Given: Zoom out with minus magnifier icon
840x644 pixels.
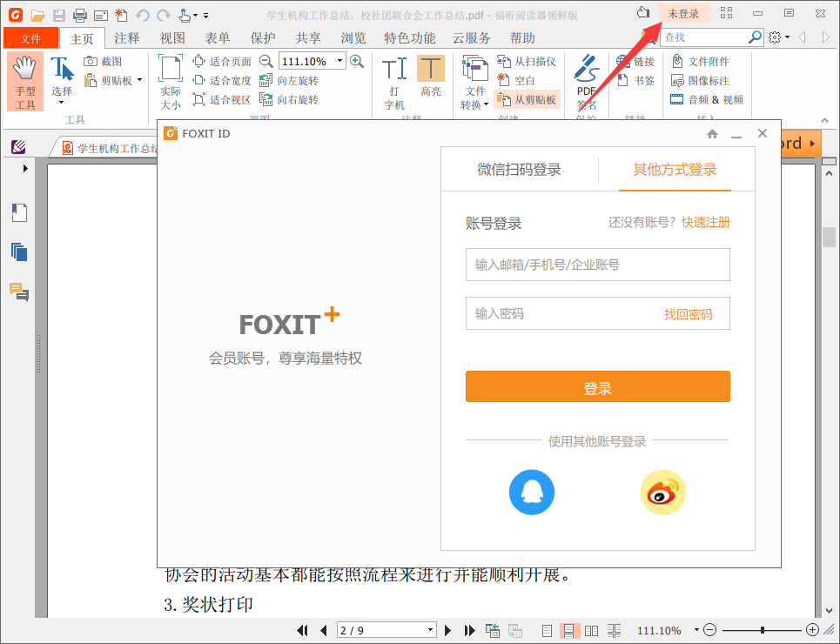Looking at the screenshot, I should [x=266, y=61].
